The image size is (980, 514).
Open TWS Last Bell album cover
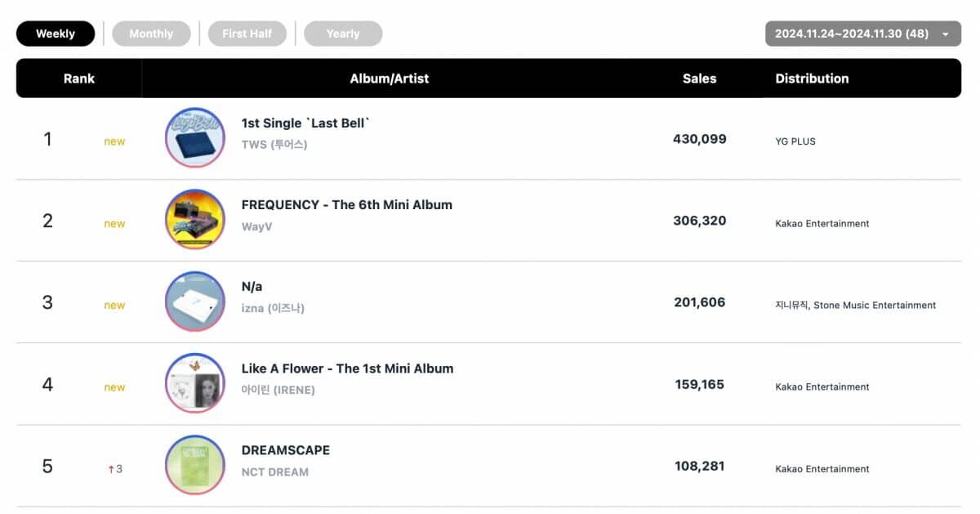click(x=194, y=138)
